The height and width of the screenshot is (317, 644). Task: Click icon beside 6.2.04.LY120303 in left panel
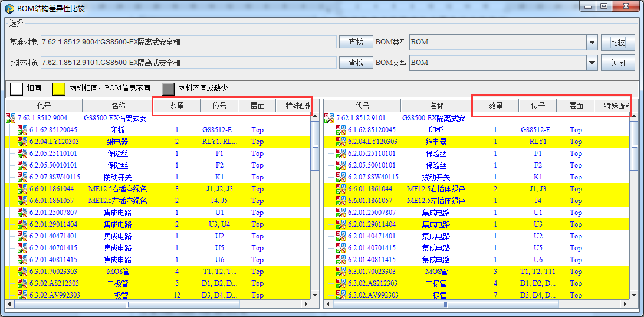pos(22,142)
